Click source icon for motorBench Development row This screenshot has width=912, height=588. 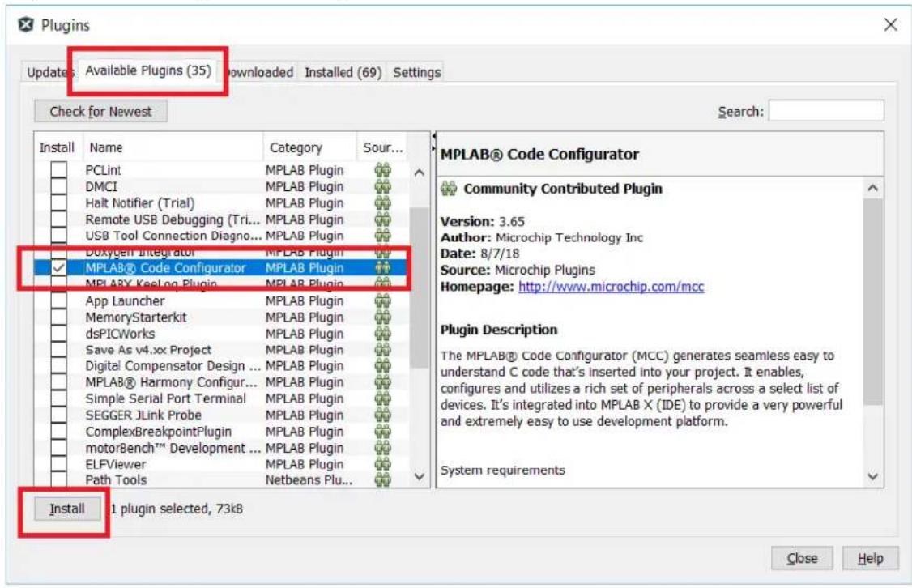(383, 448)
